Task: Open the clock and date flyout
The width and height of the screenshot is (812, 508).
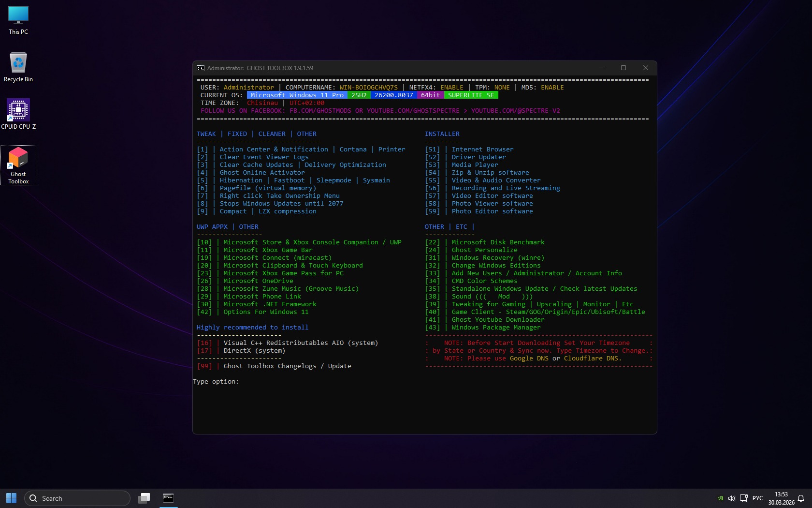Action: tap(781, 498)
